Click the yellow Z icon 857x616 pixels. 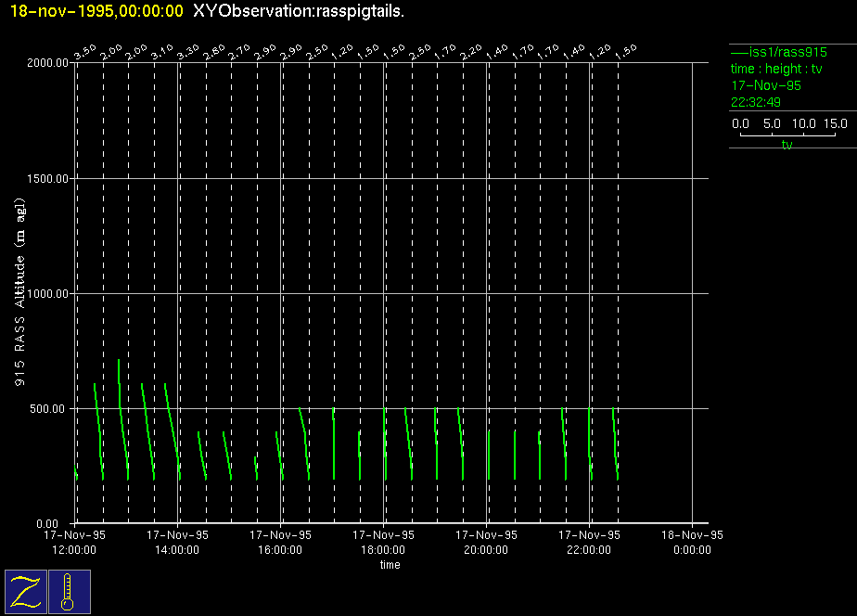click(x=27, y=592)
